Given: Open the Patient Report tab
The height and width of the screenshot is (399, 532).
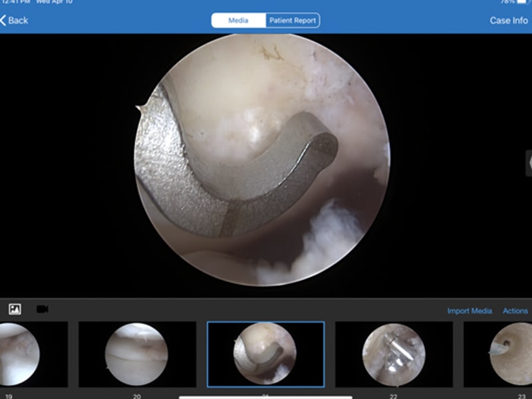Looking at the screenshot, I should click(x=293, y=21).
